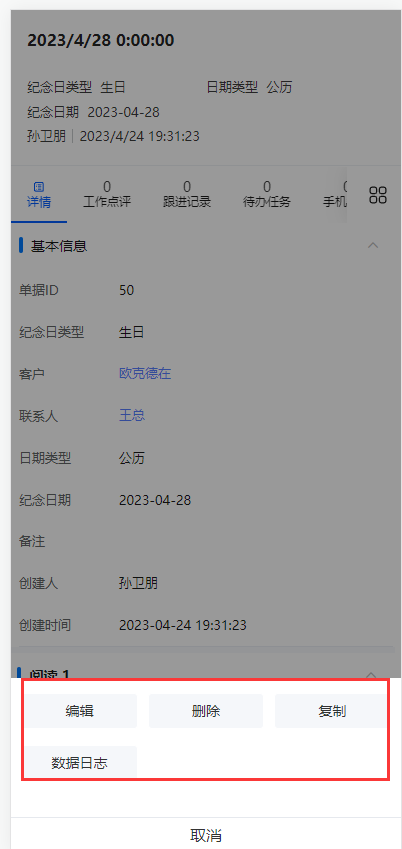Open the 工作点评 tab
The width and height of the screenshot is (402, 849).
[107, 195]
